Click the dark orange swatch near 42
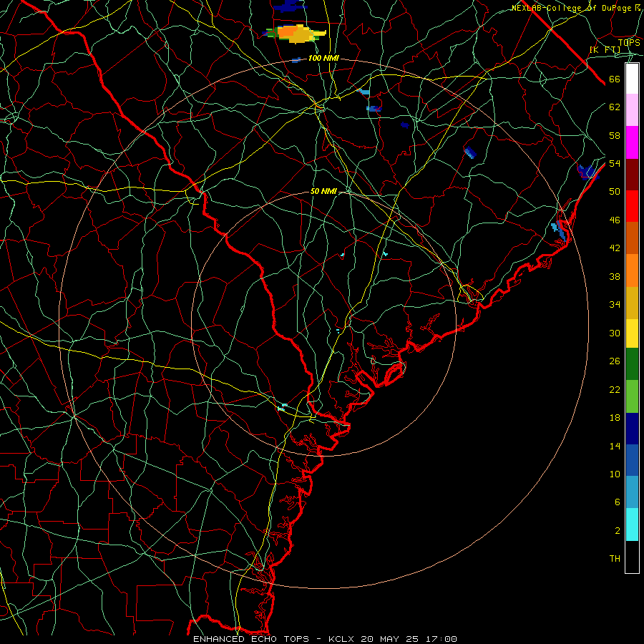Viewport: 644px width, 644px height. [632, 238]
